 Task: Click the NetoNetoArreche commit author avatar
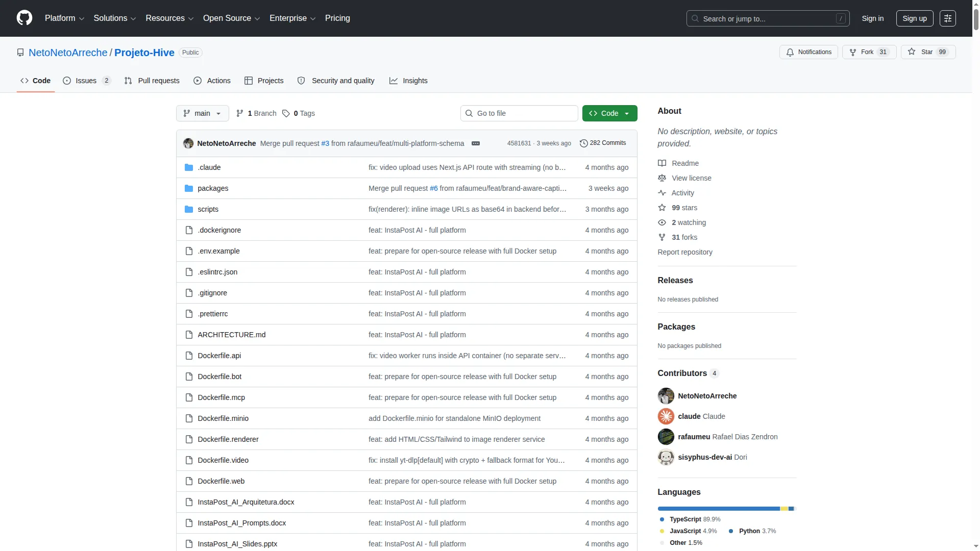(x=188, y=143)
